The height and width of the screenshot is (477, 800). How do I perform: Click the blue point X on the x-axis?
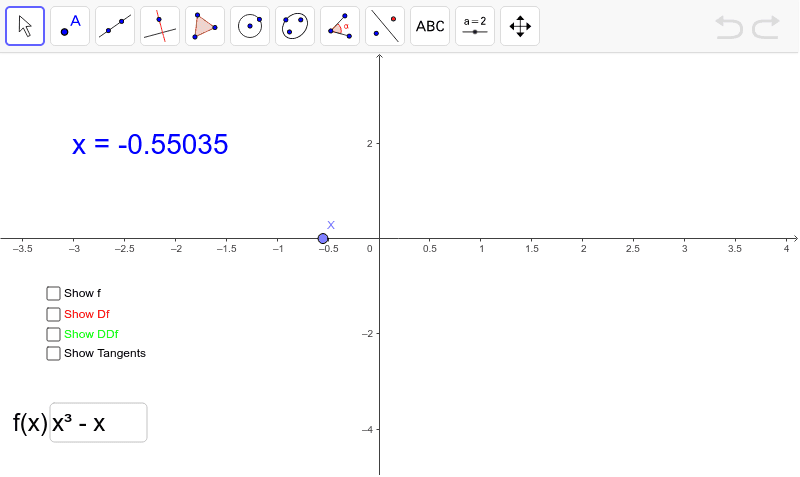322,238
